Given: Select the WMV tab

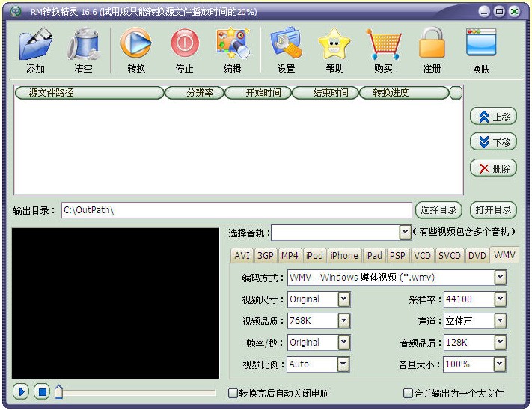Looking at the screenshot, I should pyautogui.click(x=504, y=254).
